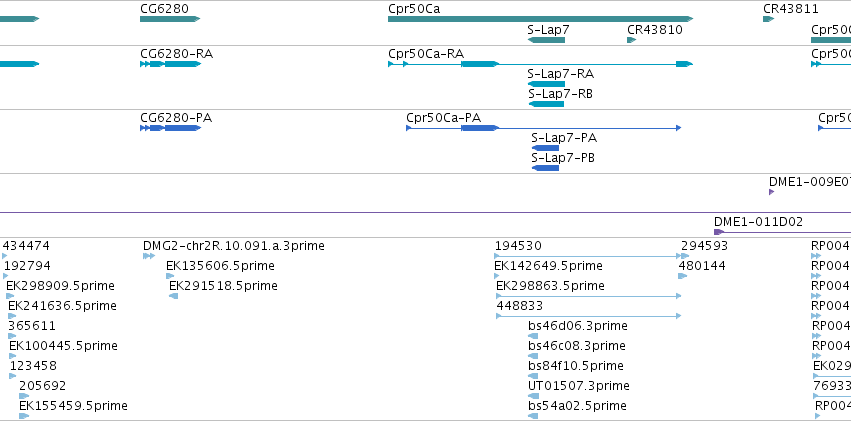Select the bs46d06.3prime EST label

coord(577,326)
